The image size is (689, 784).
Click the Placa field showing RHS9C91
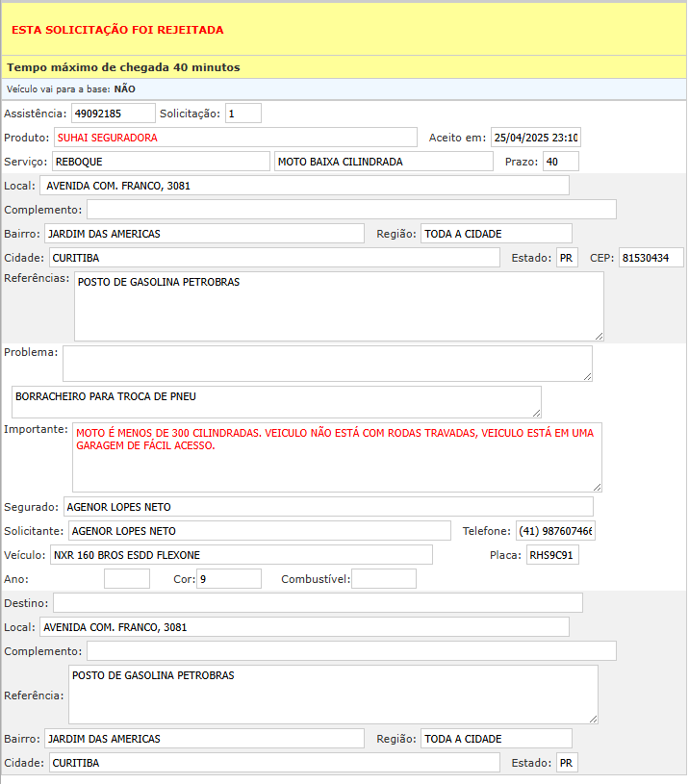point(551,555)
